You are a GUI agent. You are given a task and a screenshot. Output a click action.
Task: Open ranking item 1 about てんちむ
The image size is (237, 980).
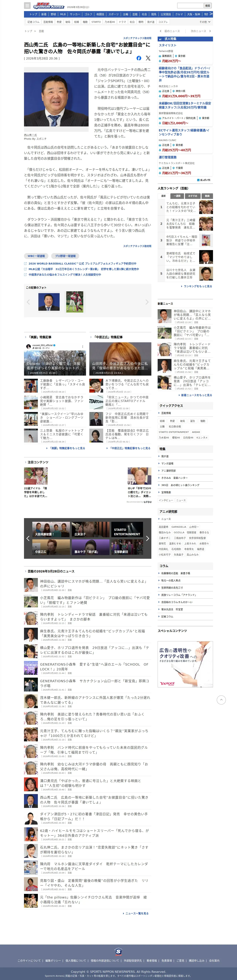tap(185, 207)
